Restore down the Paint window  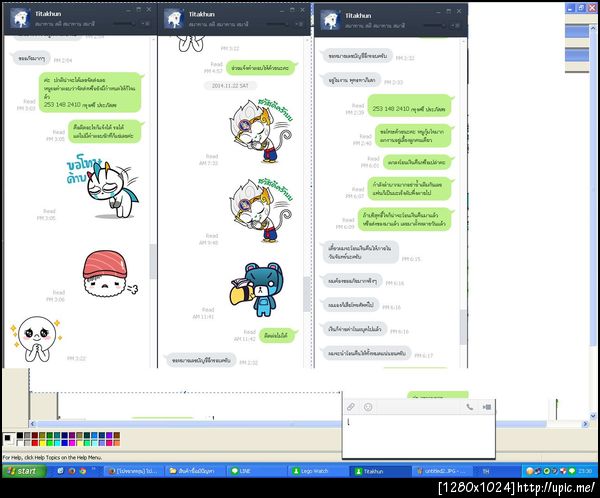pyautogui.click(x=581, y=8)
